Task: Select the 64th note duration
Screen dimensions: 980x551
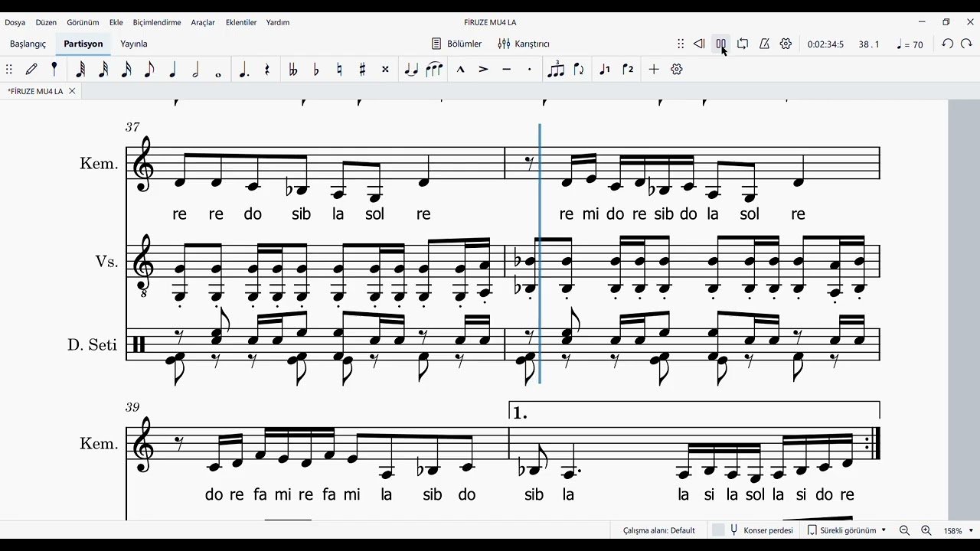Action: [x=80, y=69]
